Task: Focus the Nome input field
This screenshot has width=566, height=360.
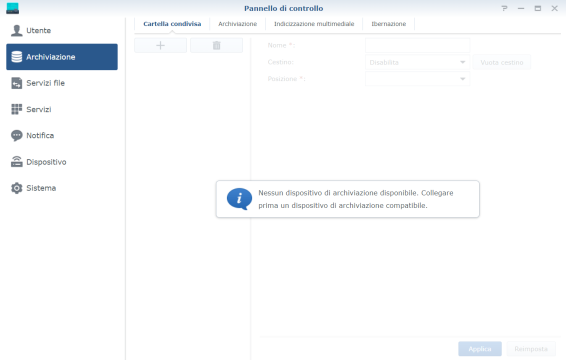Action: point(417,45)
